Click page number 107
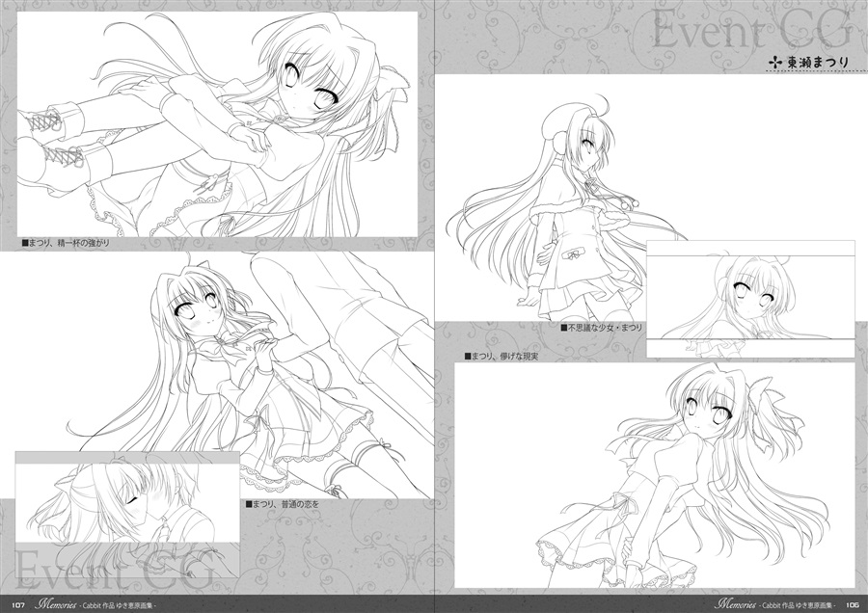This screenshot has height=613, width=868. (x=17, y=604)
